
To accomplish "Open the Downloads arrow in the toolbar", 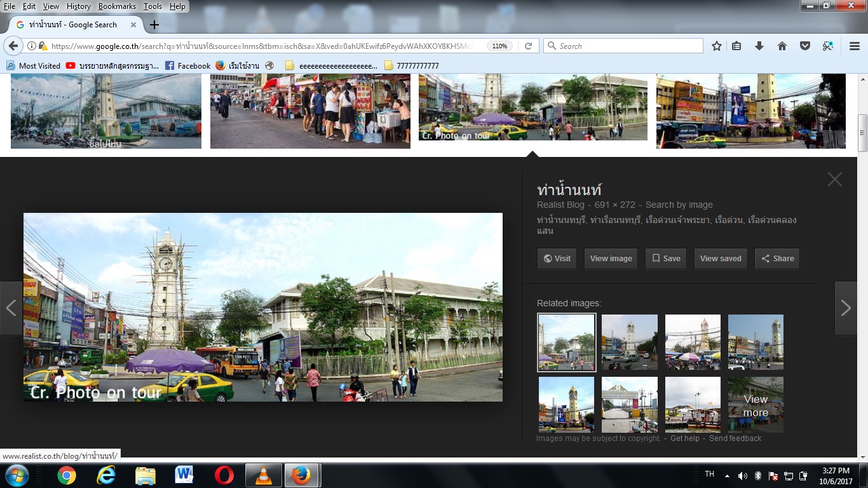I will coord(759,46).
